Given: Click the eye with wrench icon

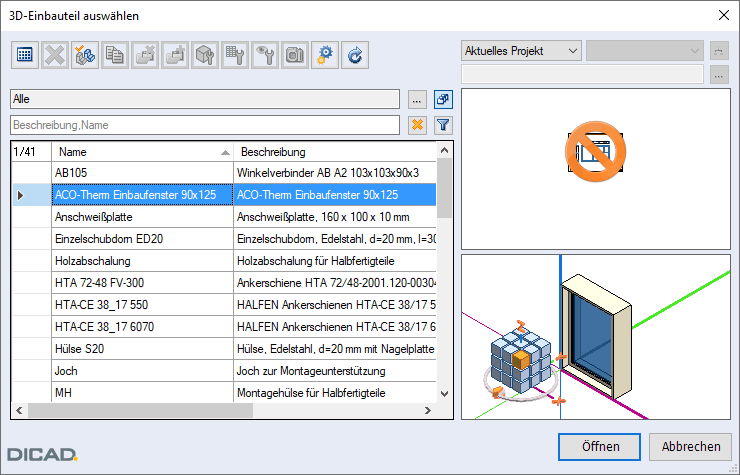Looking at the screenshot, I should [x=265, y=55].
